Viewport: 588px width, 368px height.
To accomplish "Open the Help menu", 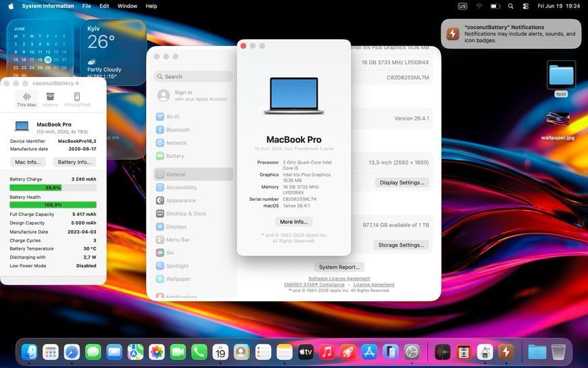I will (151, 6).
